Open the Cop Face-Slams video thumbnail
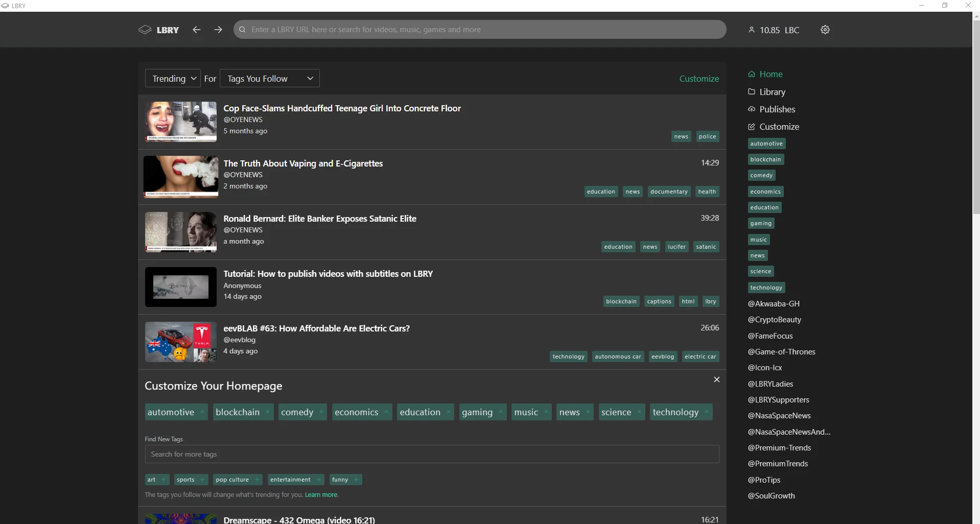The width and height of the screenshot is (980, 524). (181, 122)
